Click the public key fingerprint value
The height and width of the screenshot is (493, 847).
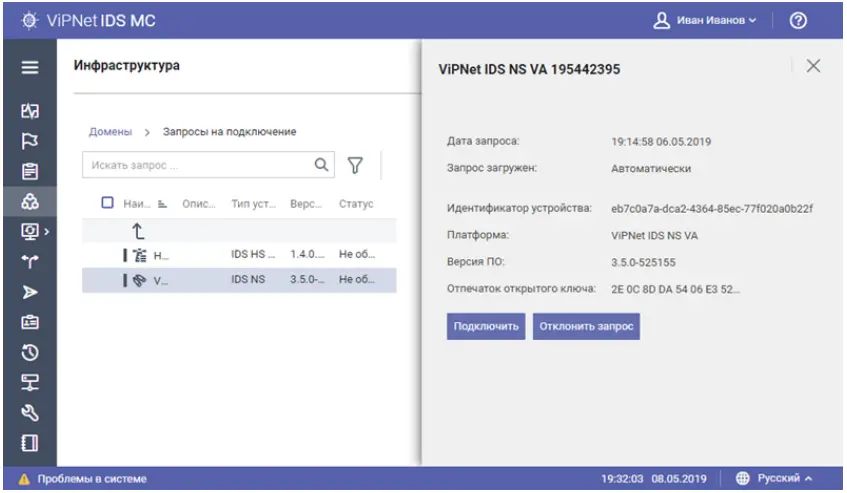[675, 289]
